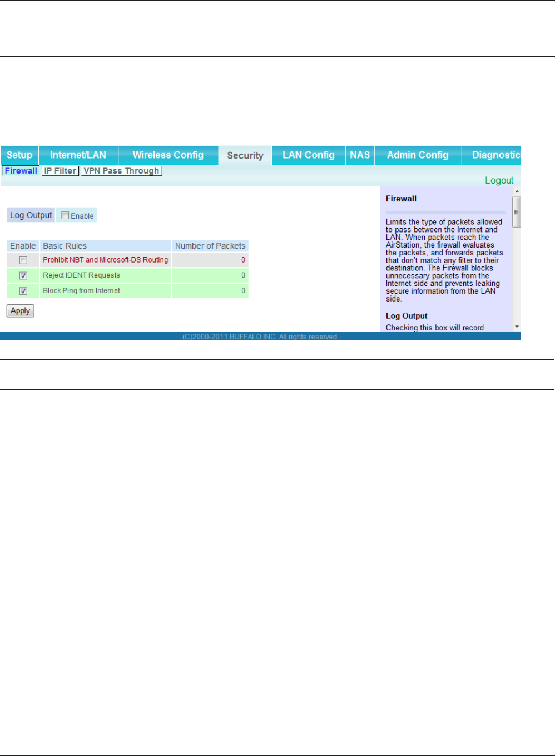
Task: Open VPN Pass Through sub-tab
Action: click(122, 171)
